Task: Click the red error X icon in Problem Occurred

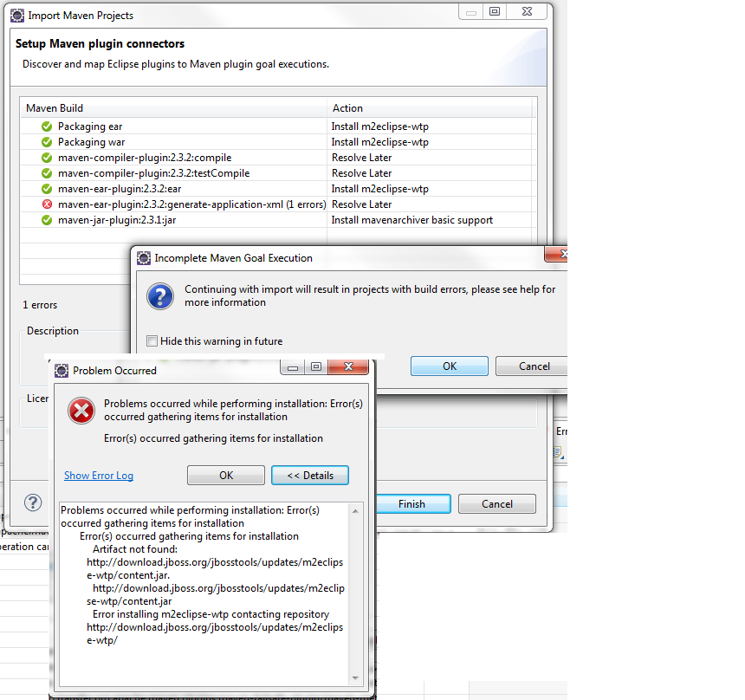Action: [81, 411]
